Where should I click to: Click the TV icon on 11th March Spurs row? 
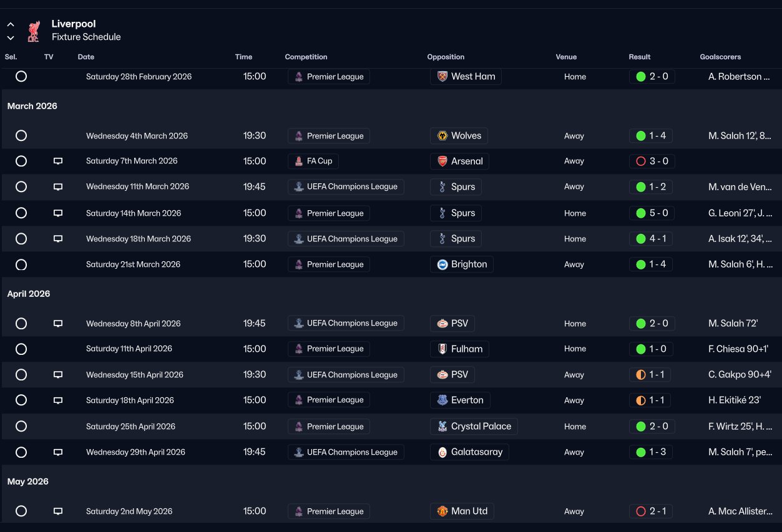point(58,186)
